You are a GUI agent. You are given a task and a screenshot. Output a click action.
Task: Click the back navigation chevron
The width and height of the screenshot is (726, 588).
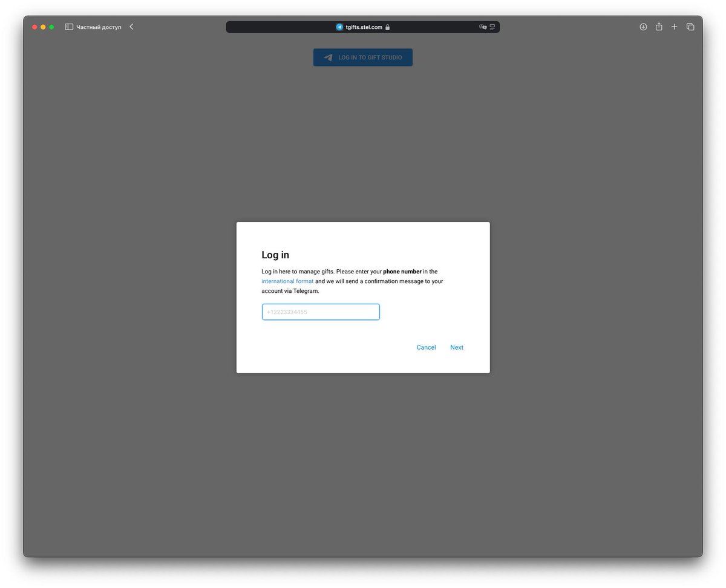pos(131,27)
